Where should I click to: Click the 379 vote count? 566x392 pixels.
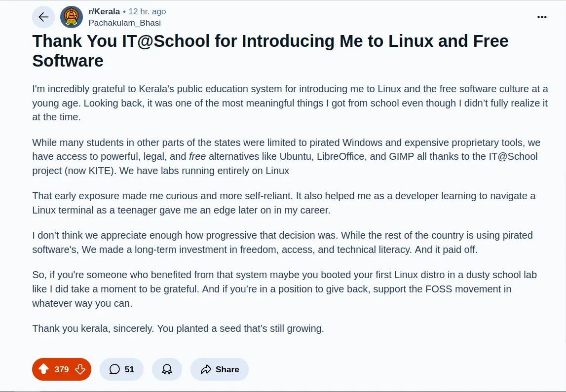point(62,369)
